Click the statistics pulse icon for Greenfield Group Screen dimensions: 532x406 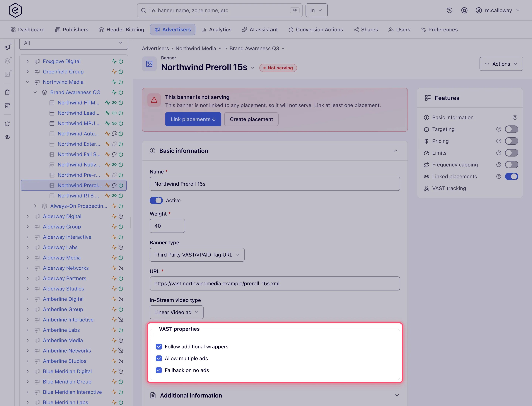click(114, 72)
